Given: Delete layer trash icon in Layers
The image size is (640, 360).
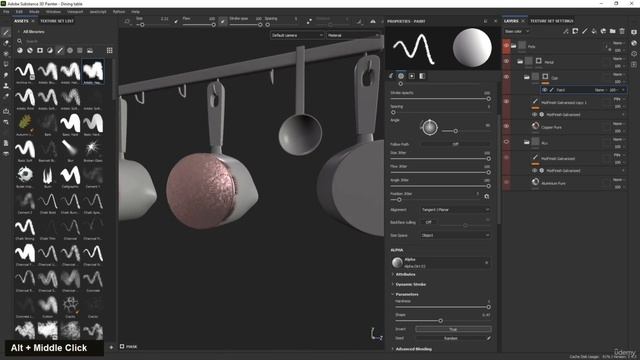Looking at the screenshot, I should [622, 31].
